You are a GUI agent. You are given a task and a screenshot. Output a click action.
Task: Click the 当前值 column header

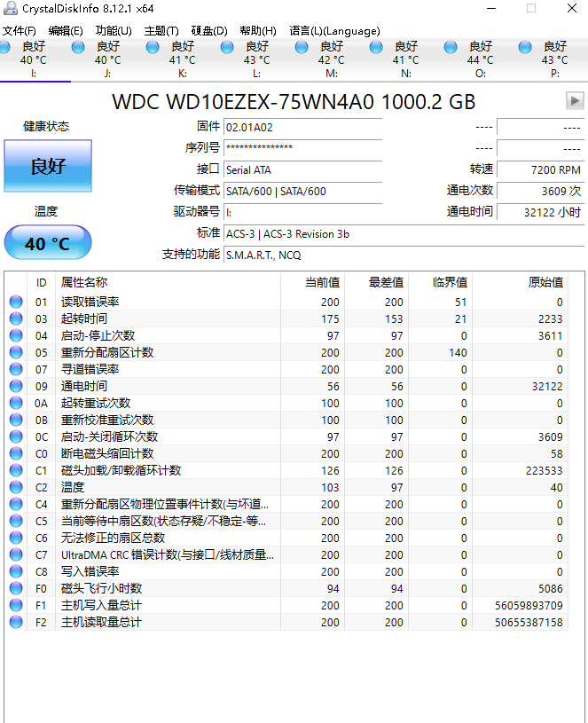tap(312, 282)
